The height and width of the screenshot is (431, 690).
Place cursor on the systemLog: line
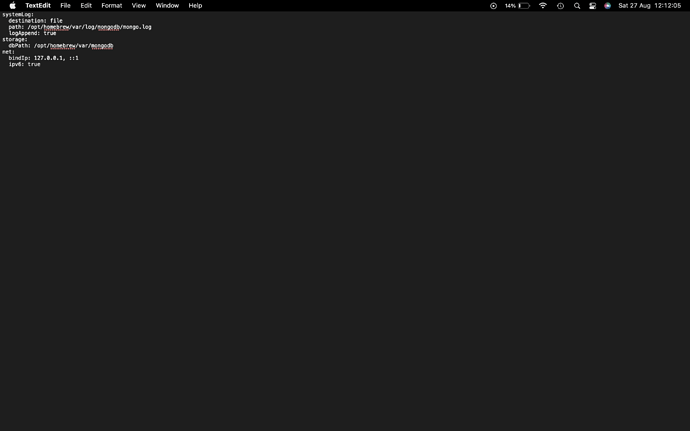[x=18, y=15]
